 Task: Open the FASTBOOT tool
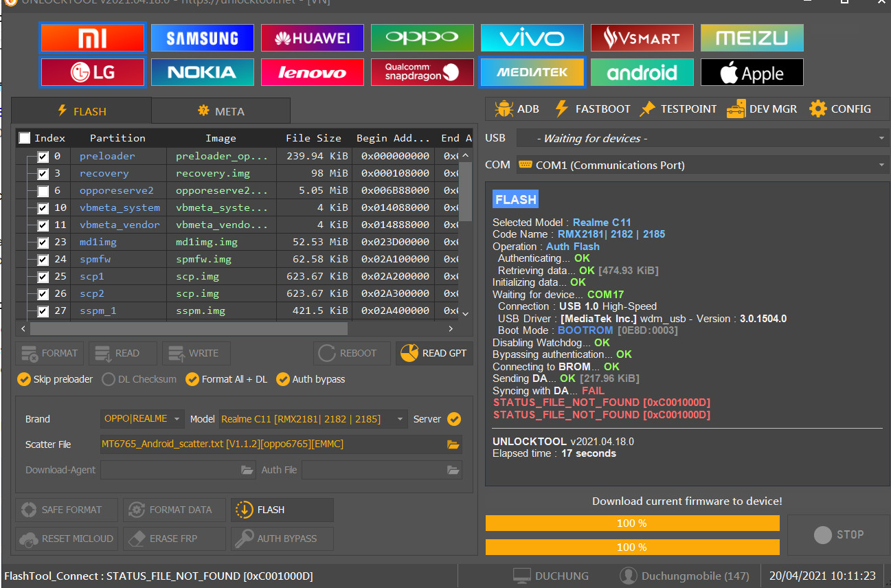pos(591,109)
